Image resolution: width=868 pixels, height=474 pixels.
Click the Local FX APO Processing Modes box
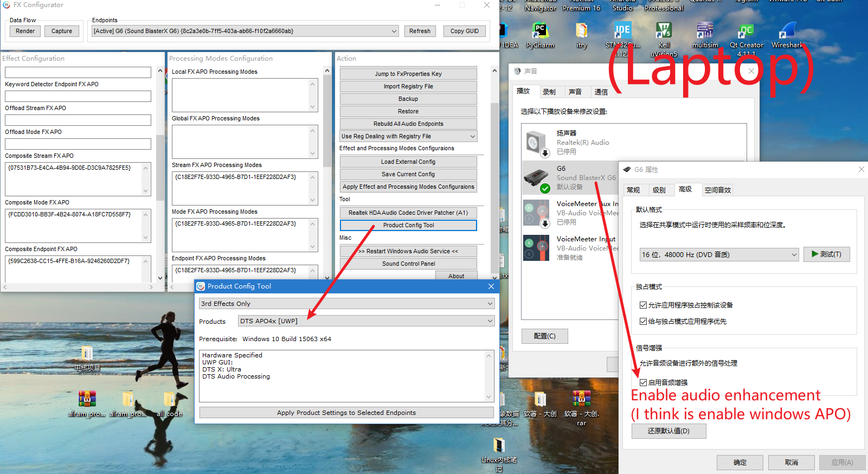pos(245,95)
